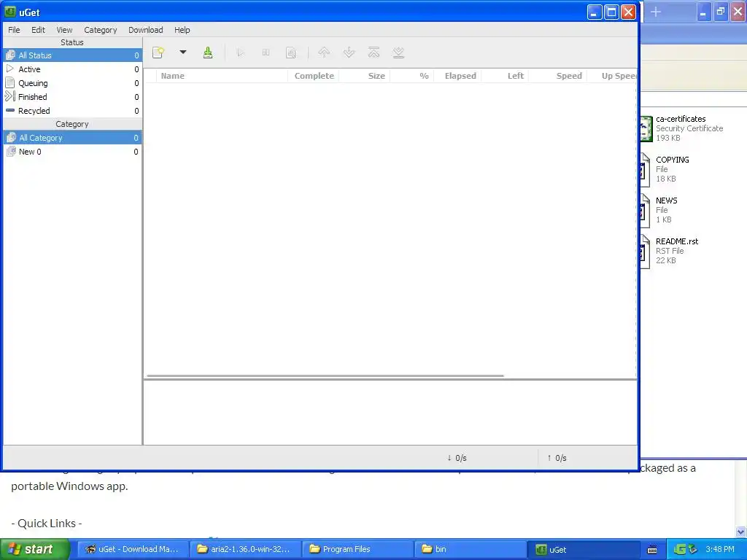Click the new tab plus button in background browser
Image resolution: width=747 pixels, height=560 pixels.
[656, 12]
